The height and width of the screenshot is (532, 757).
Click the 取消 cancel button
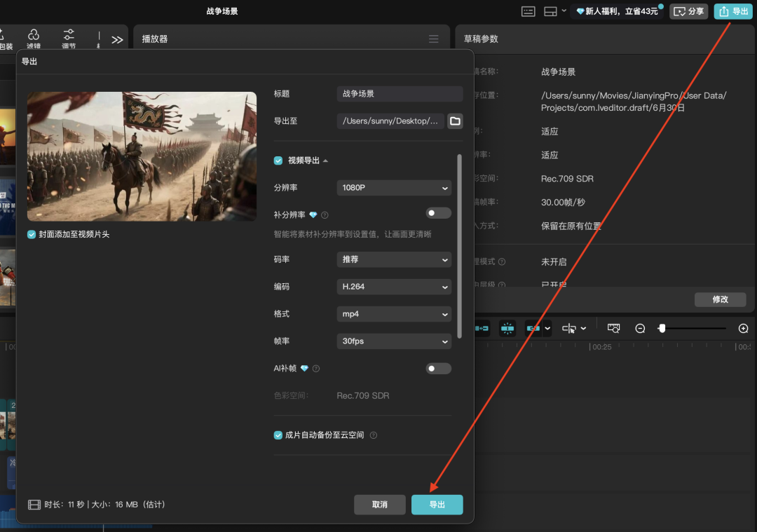pyautogui.click(x=379, y=505)
